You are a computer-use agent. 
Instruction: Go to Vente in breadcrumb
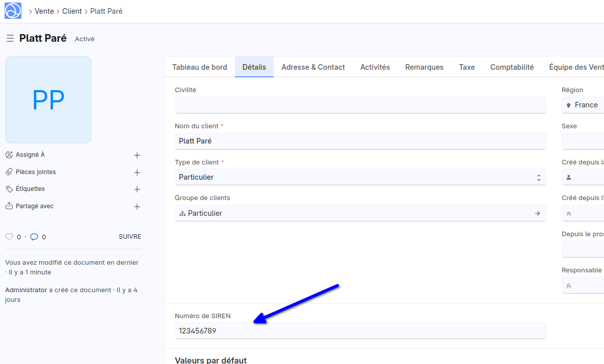(x=44, y=11)
